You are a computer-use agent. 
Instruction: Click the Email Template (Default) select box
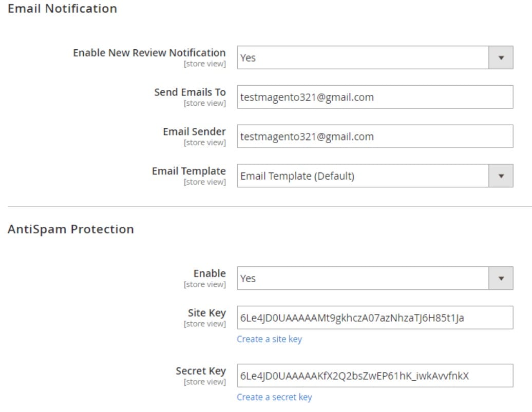coord(375,175)
